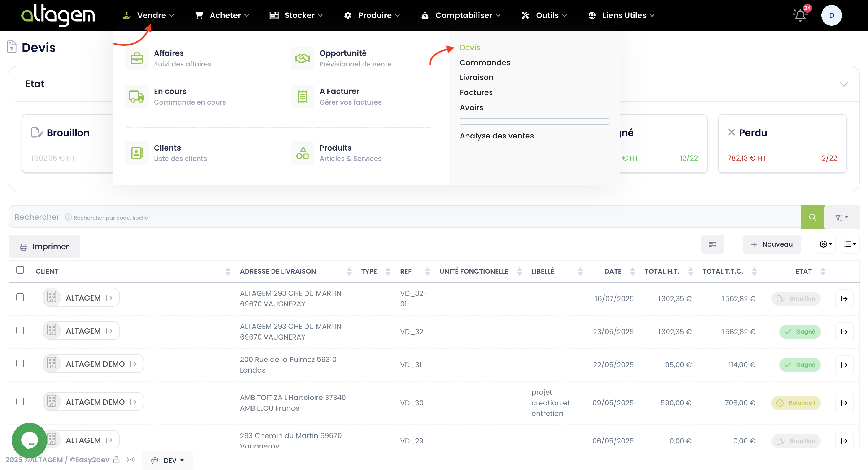
Task: Select Factures in the Vendre submenu
Action: tap(476, 92)
